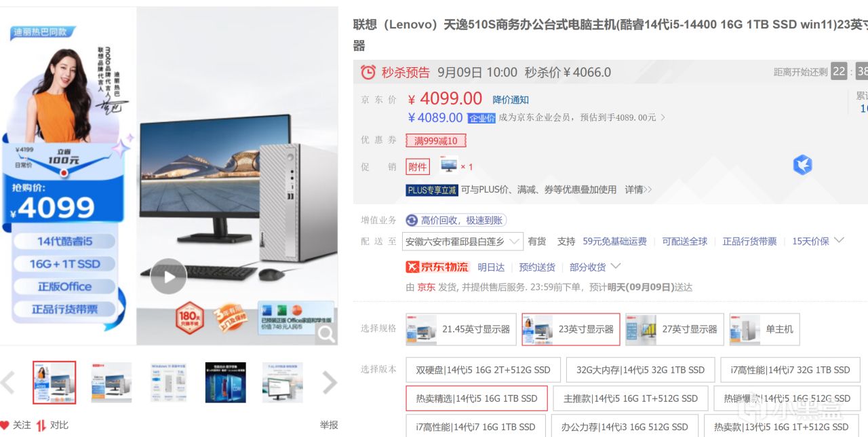Click the 对比 compare icon

pos(41,425)
